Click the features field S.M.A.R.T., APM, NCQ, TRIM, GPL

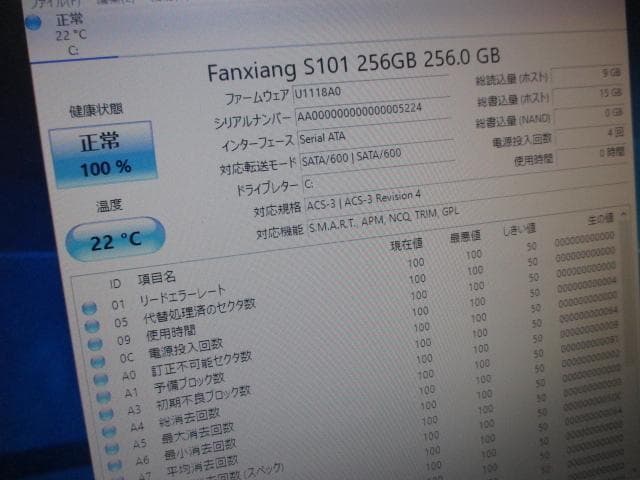(x=469, y=217)
